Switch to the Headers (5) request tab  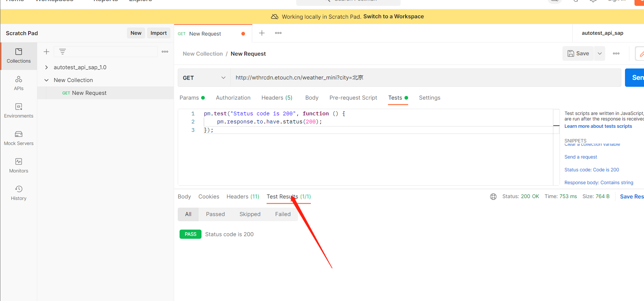click(277, 98)
